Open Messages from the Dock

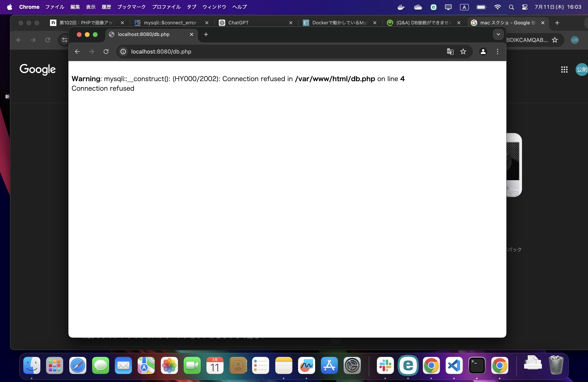coord(101,365)
